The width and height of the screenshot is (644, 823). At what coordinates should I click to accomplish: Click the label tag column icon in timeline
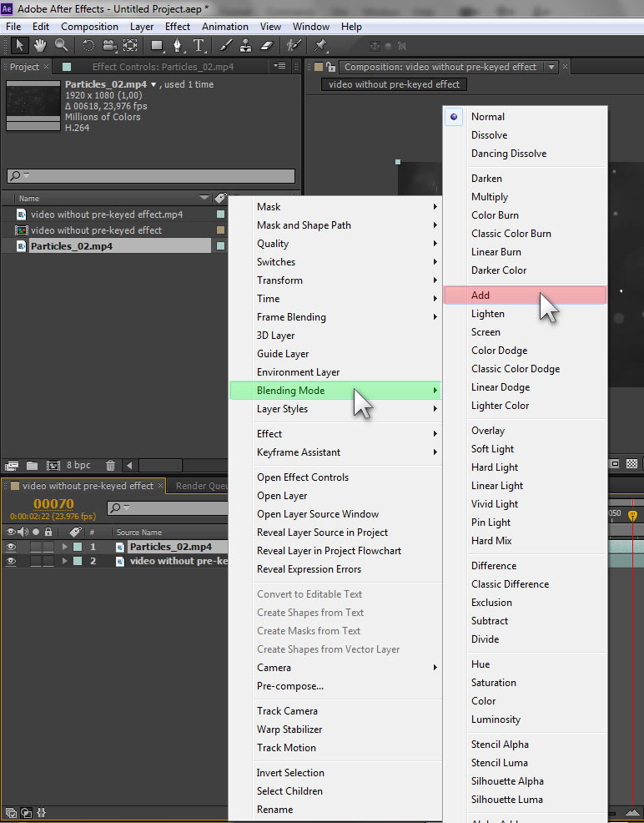coord(75,532)
